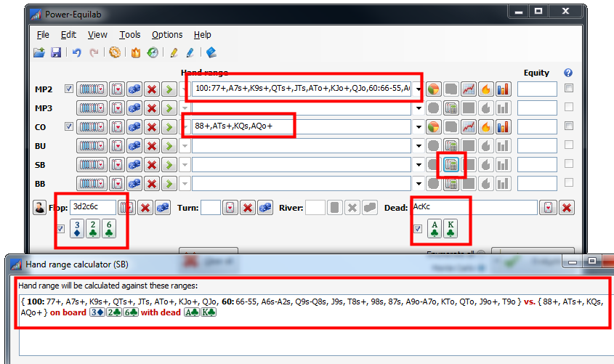Click the 6 of clubs flop card

tap(109, 229)
